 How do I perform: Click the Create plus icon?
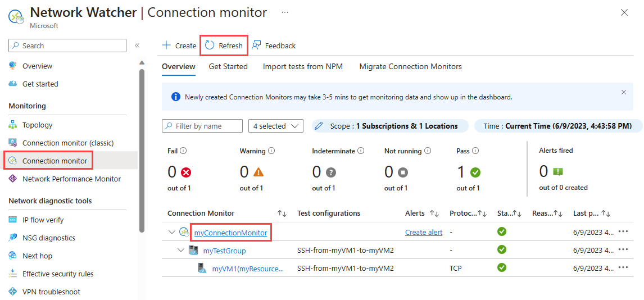point(166,46)
